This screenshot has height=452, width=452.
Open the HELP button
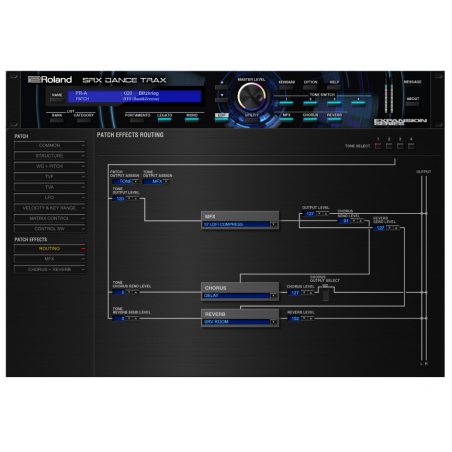pos(334,87)
